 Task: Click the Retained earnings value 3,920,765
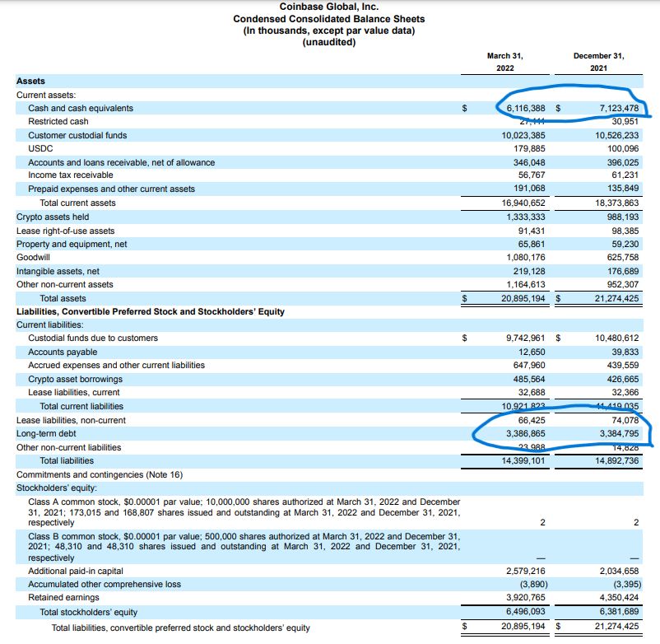(526, 597)
